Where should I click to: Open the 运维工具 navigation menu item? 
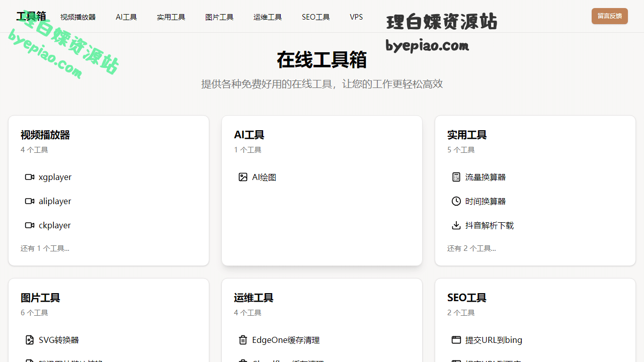[268, 17]
